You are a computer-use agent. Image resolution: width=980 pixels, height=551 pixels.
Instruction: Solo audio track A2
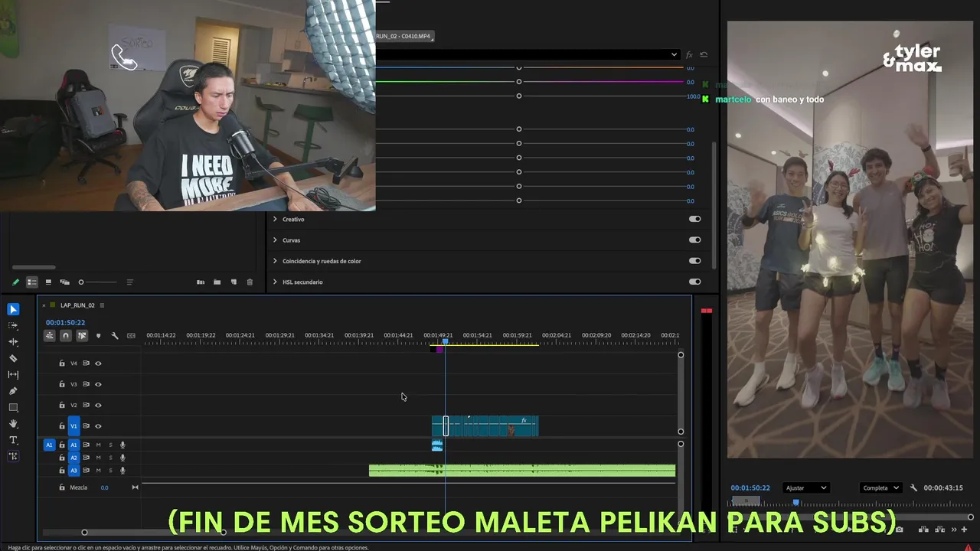[x=110, y=458]
